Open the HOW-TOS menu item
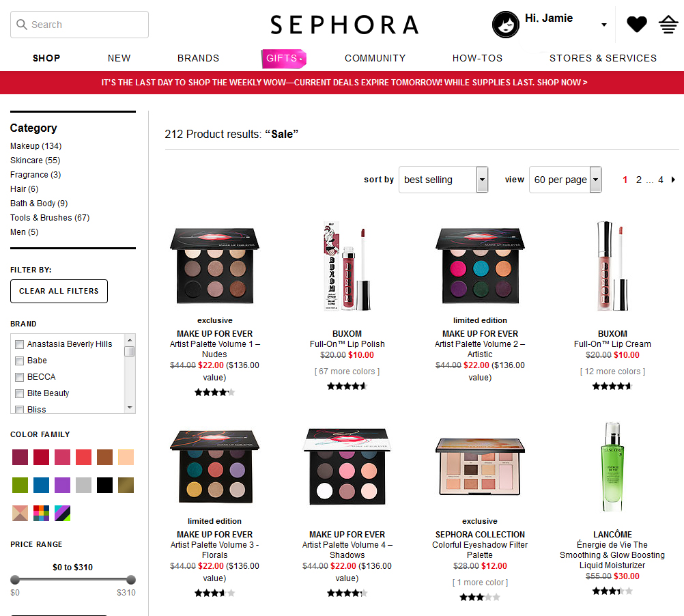The image size is (684, 616). coord(477,58)
